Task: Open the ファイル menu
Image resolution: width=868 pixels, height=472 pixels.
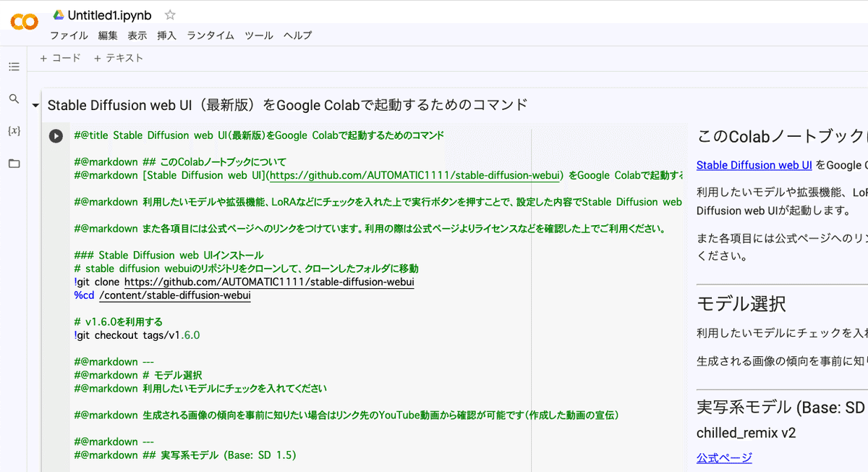Action: point(69,35)
